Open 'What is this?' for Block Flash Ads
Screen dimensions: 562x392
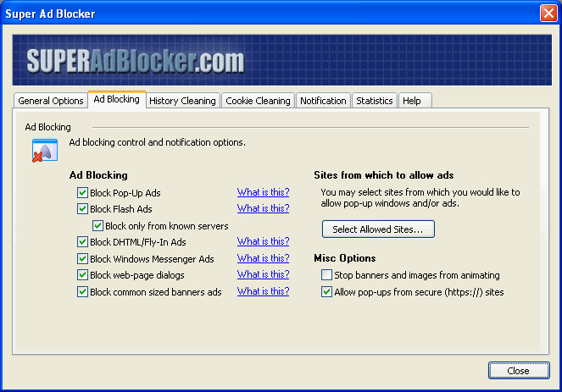point(263,208)
